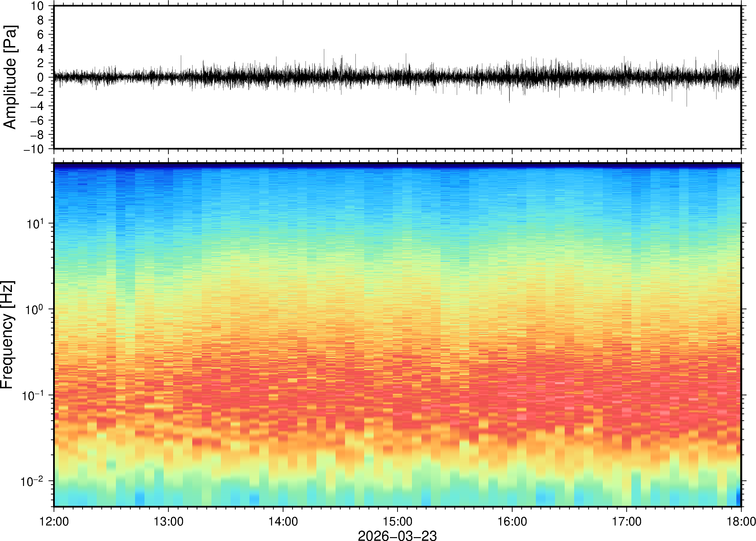The image size is (756, 541).
Task: Click the 14:00 time axis label
Action: point(283,521)
